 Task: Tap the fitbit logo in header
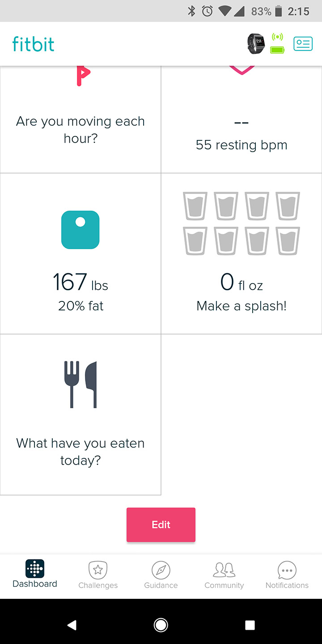(x=34, y=44)
